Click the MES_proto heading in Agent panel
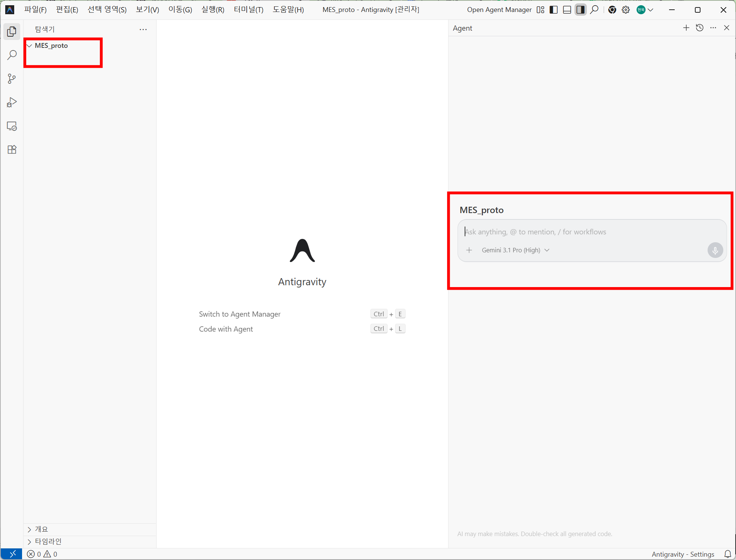The height and width of the screenshot is (560, 736). point(481,210)
